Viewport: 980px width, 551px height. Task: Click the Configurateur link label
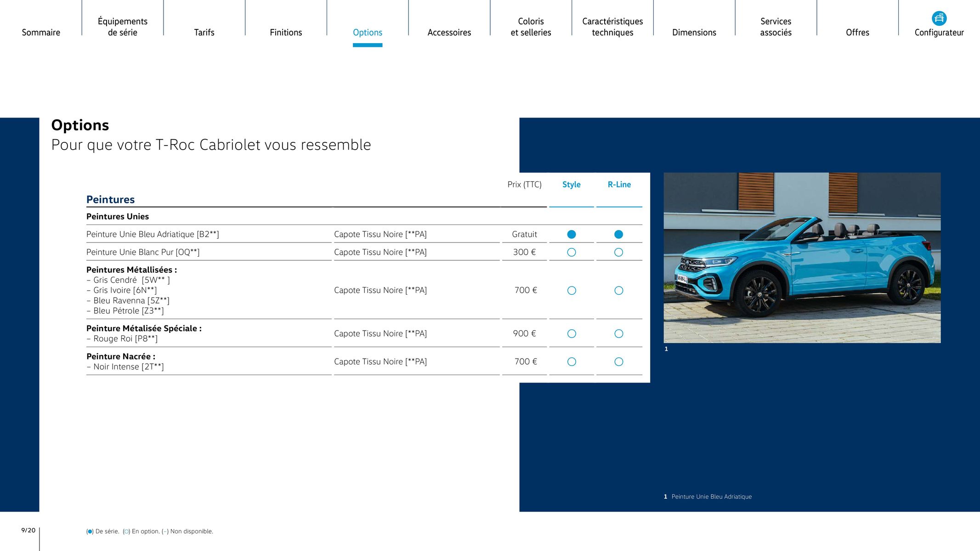coord(939,33)
